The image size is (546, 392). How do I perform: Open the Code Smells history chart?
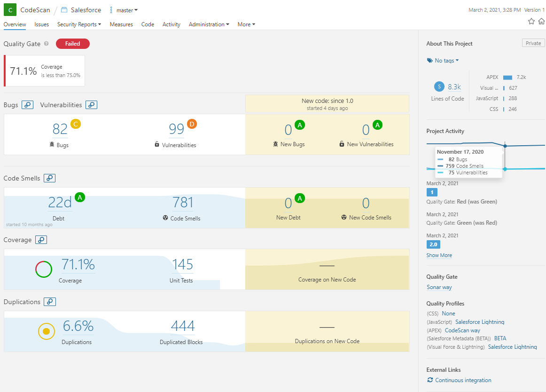pyautogui.click(x=49, y=178)
